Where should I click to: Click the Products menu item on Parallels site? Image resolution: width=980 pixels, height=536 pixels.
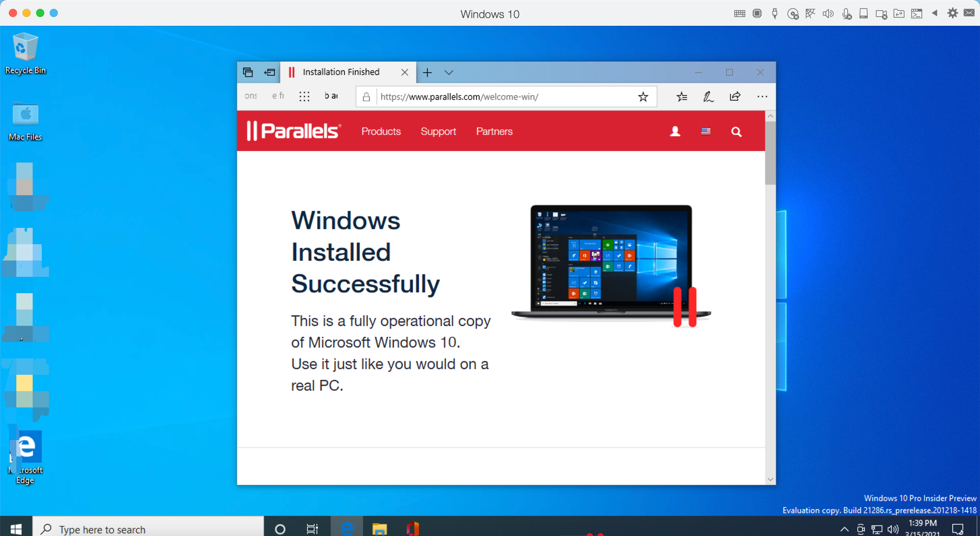(381, 131)
